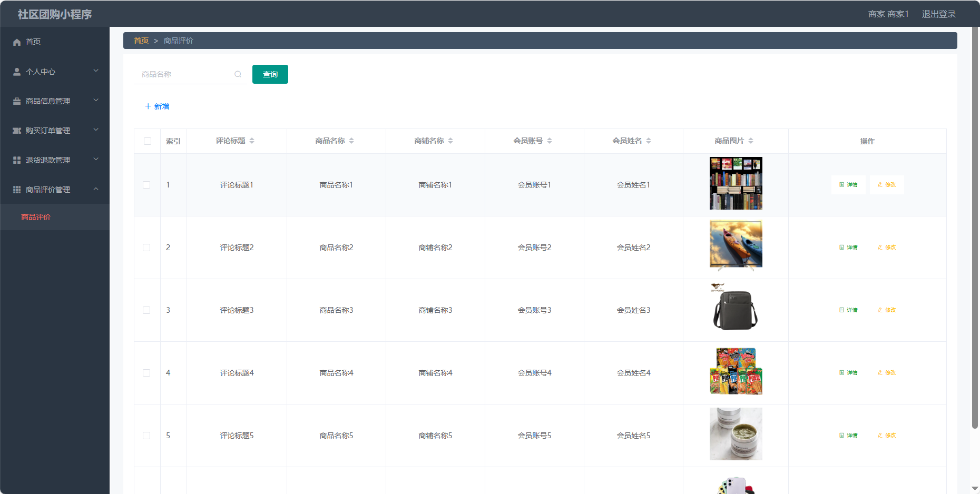Check the checkbox for row 评论标题3
The width and height of the screenshot is (980, 494).
(146, 310)
